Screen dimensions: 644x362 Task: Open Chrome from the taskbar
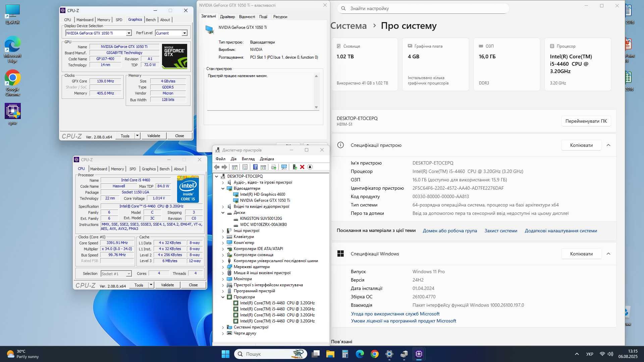click(x=375, y=354)
